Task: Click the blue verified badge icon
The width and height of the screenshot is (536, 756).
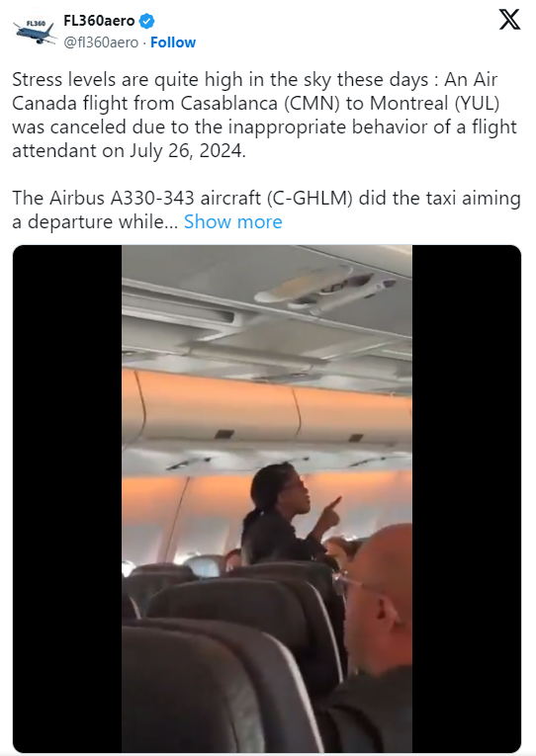Action: click(x=146, y=21)
